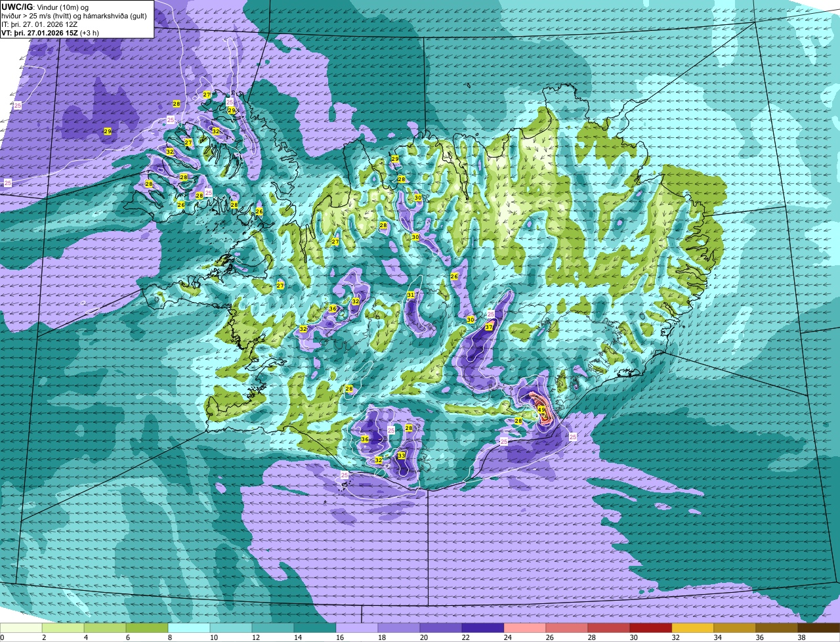This screenshot has width=840, height=642.
Task: Click the yellow 37 gust label
Action: click(x=489, y=327)
